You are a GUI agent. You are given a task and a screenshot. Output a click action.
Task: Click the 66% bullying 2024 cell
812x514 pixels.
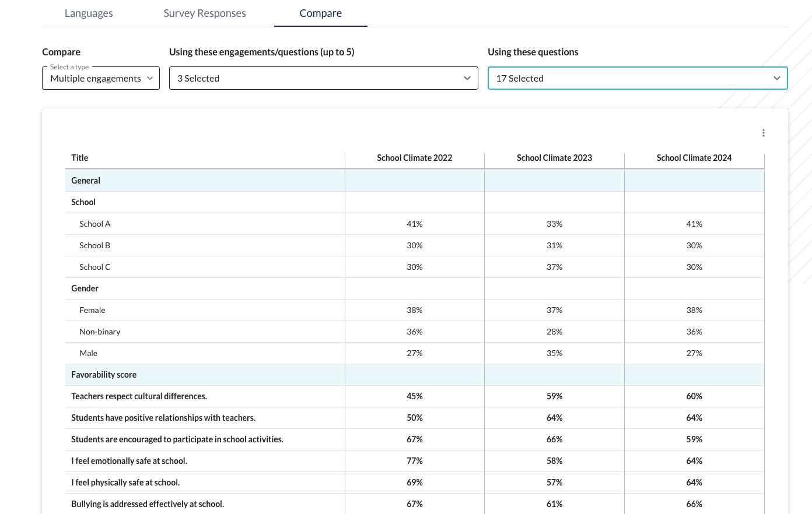[694, 504]
